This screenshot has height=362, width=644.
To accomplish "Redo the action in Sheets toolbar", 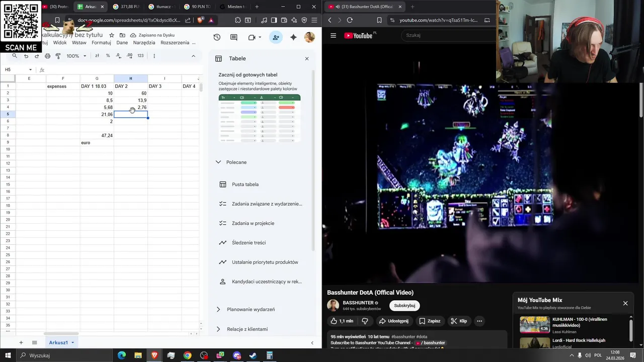I will [37, 56].
